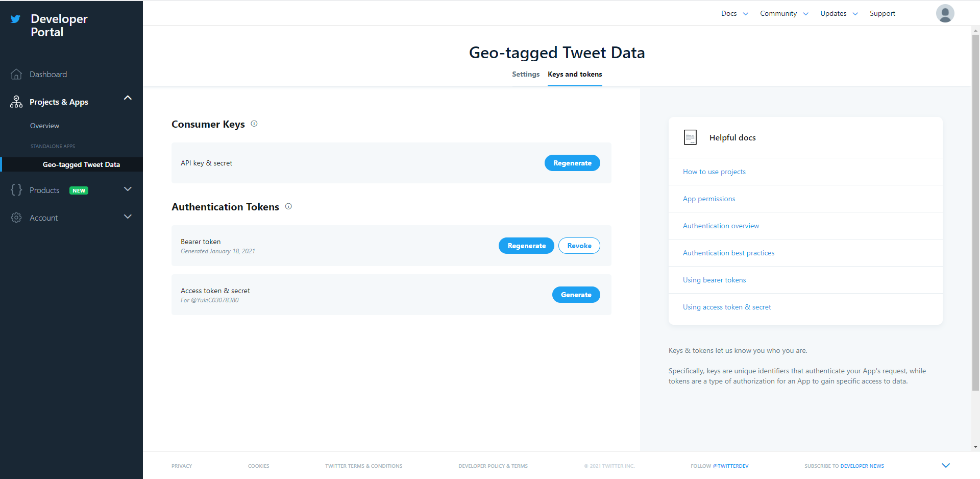Expand the Account menu chevron
Screen dimensions: 980x479
click(128, 217)
